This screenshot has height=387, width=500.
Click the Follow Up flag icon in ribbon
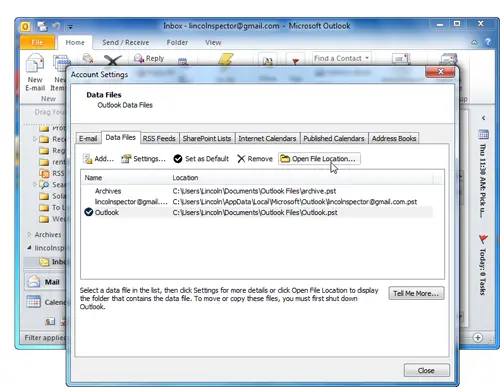tap(295, 60)
